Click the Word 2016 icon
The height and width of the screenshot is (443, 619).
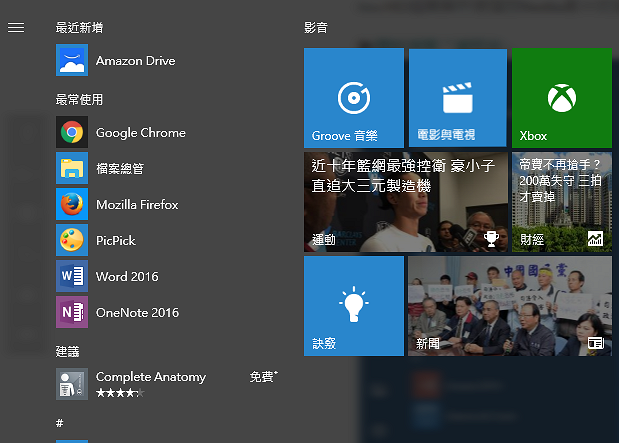pyautogui.click(x=72, y=276)
